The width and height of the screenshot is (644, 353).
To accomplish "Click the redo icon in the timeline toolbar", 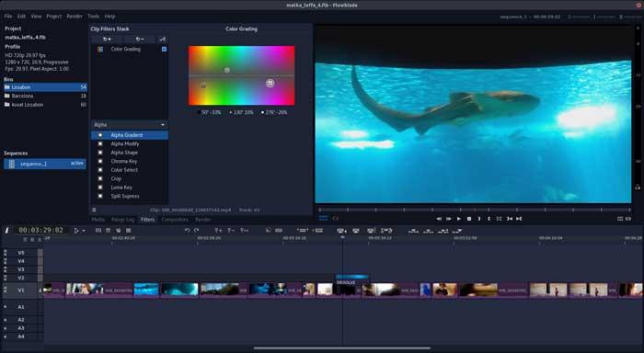I will pyautogui.click(x=196, y=231).
